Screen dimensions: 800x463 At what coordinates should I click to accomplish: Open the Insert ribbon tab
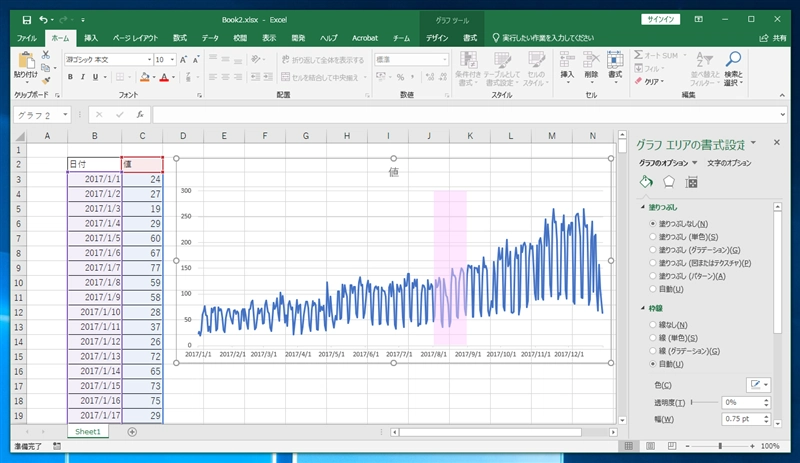click(91, 38)
